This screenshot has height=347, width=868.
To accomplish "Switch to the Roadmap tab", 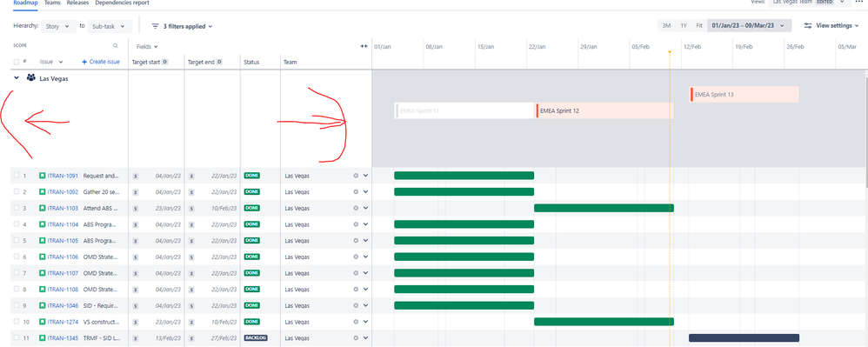I will 25,3.
